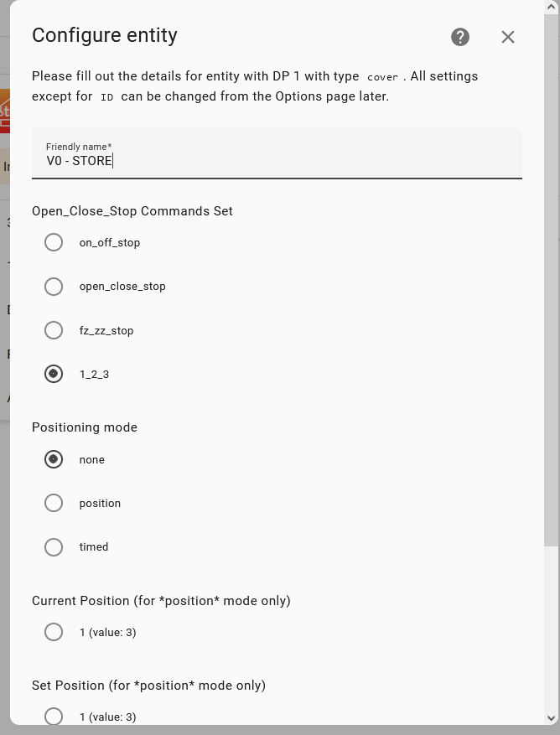
Task: Click the vertical scrollbar thumb
Action: click(551, 279)
